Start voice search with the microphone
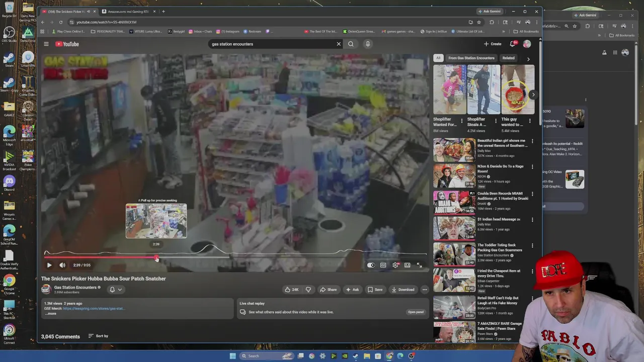644x362 pixels. [x=368, y=44]
